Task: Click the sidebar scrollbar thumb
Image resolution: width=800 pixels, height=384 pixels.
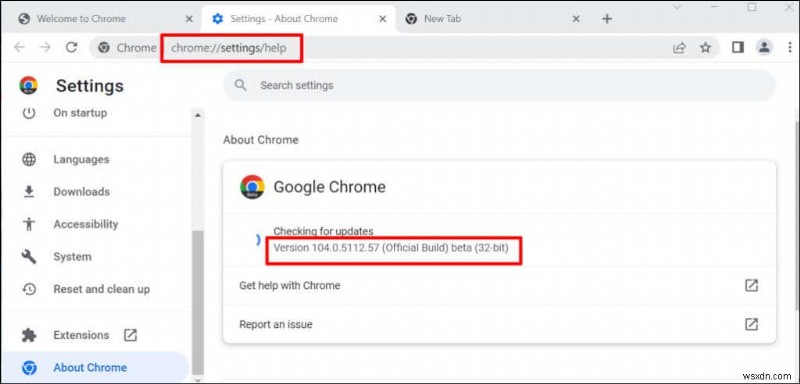Action: pyautogui.click(x=197, y=301)
